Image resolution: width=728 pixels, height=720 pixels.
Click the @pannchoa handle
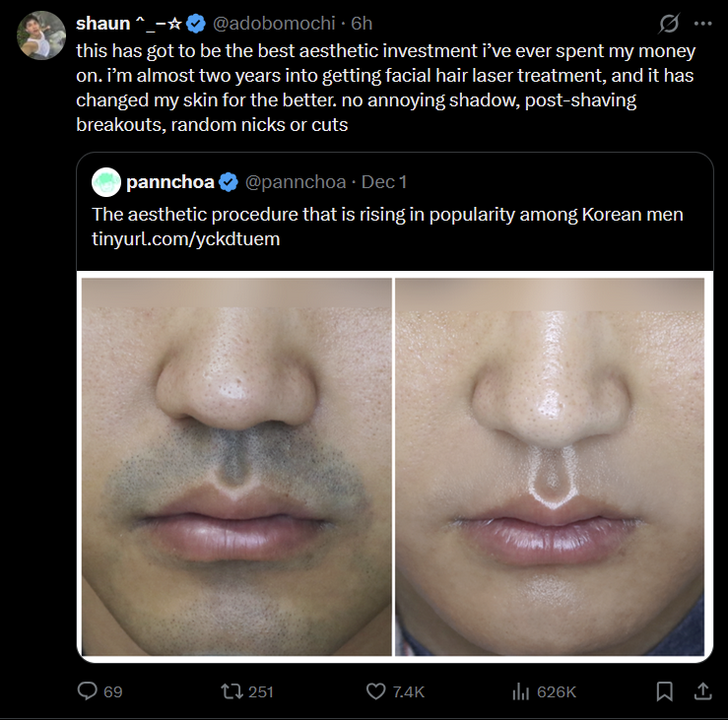coord(297,182)
